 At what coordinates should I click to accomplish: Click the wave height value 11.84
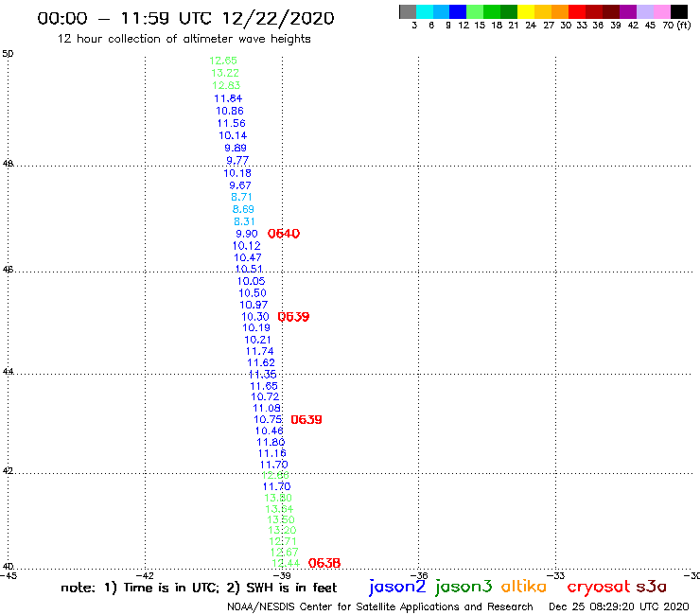click(x=228, y=98)
